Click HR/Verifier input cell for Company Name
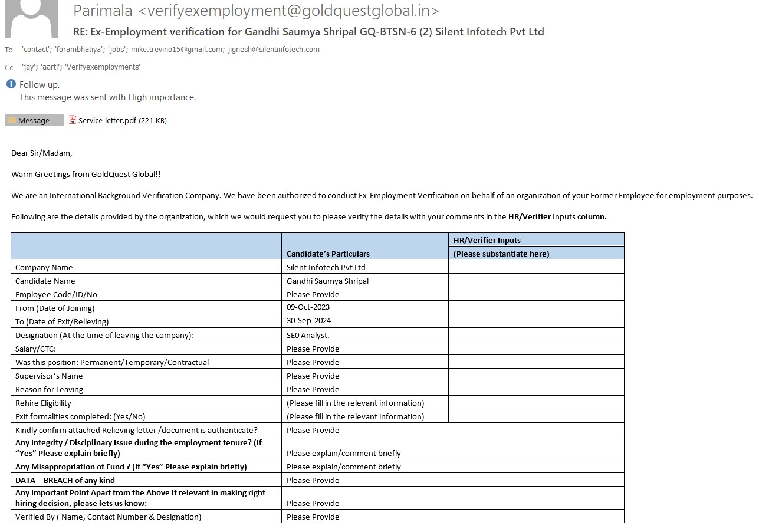This screenshot has height=532, width=759. point(535,267)
